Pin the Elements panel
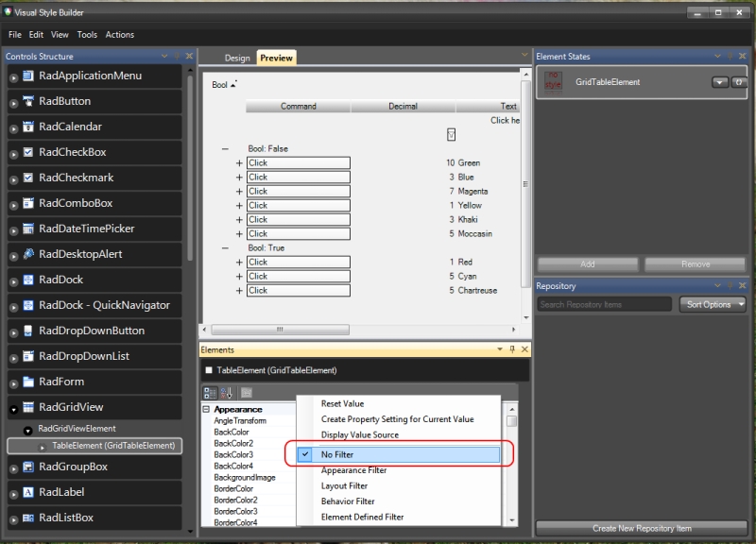The image size is (756, 544). click(512, 349)
